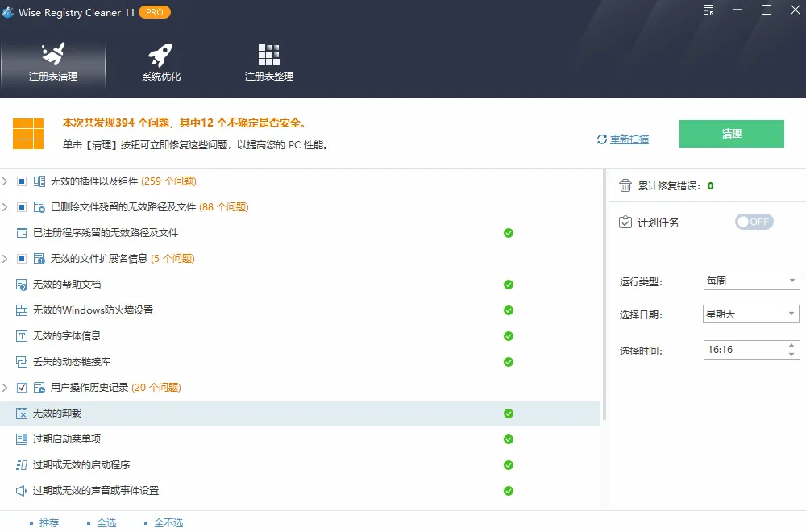Image resolution: width=806 pixels, height=532 pixels.
Task: Click the 过期或无效的声音或事件设置 speaker icon
Action: click(x=22, y=491)
